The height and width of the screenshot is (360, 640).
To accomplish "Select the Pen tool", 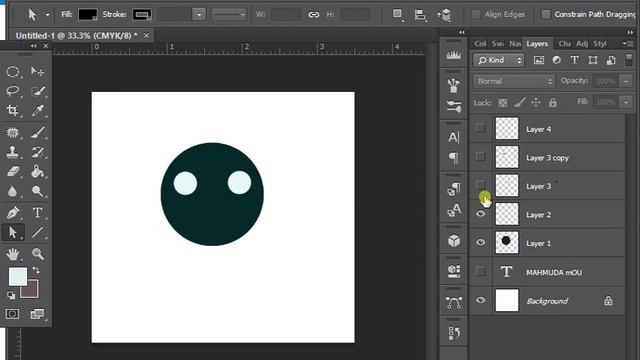I will tap(13, 213).
